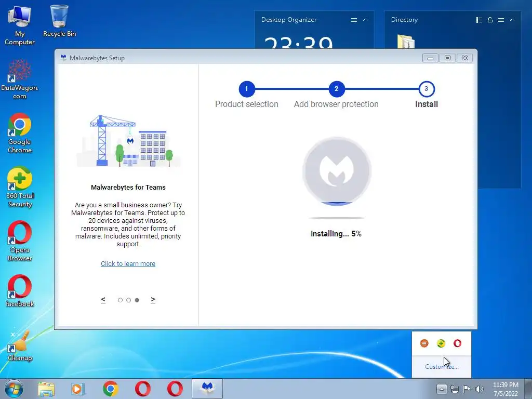Click the volume speaker tray icon
The image size is (532, 399).
[479, 389]
